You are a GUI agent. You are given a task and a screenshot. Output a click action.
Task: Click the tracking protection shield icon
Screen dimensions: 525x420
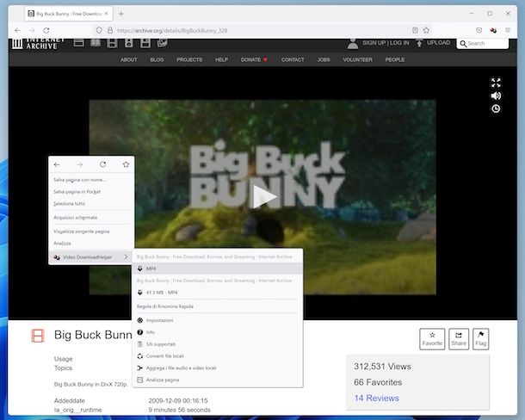[x=99, y=30]
